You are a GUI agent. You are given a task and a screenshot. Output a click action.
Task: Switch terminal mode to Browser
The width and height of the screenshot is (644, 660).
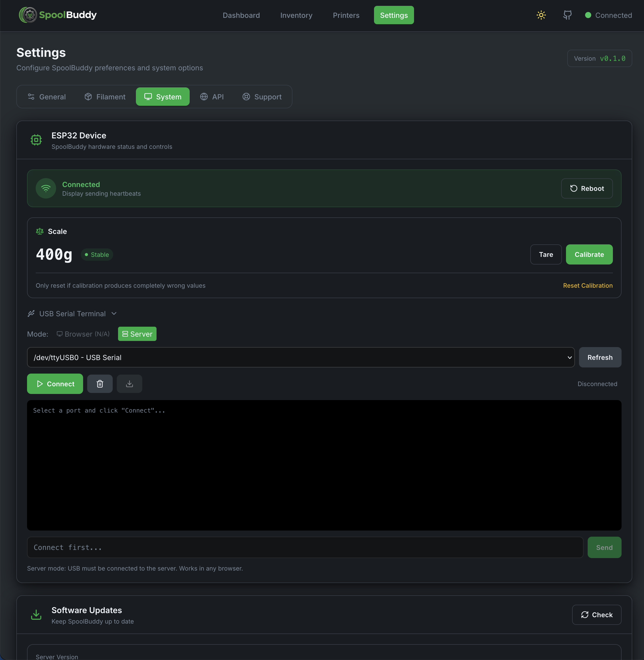coord(83,334)
